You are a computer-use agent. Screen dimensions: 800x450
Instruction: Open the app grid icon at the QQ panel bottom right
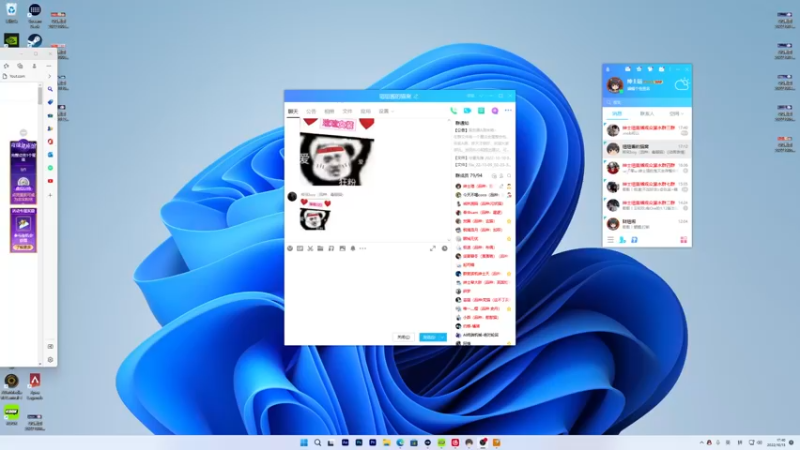pyautogui.click(x=684, y=240)
